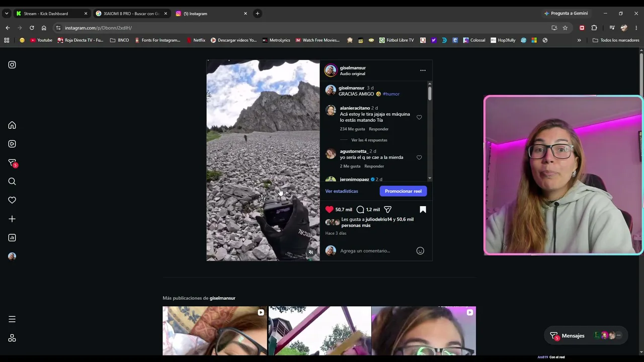This screenshot has width=644, height=362.
Task: Share the post with the paper-plane icon
Action: (387, 209)
